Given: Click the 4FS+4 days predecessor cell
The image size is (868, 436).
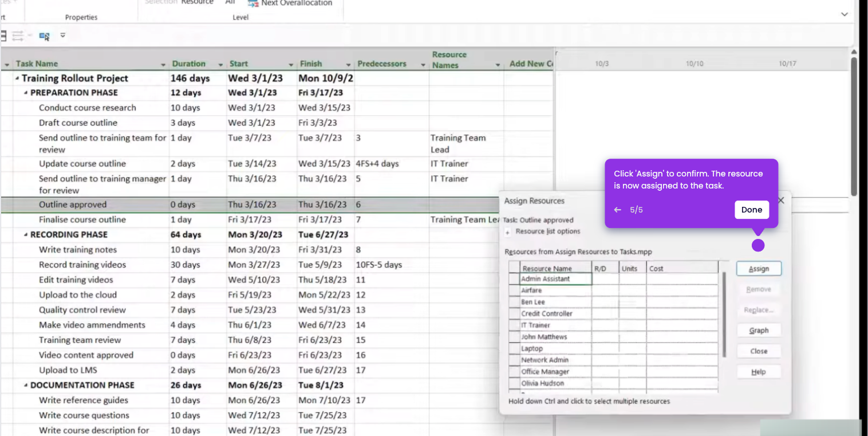Looking at the screenshot, I should pos(392,164).
